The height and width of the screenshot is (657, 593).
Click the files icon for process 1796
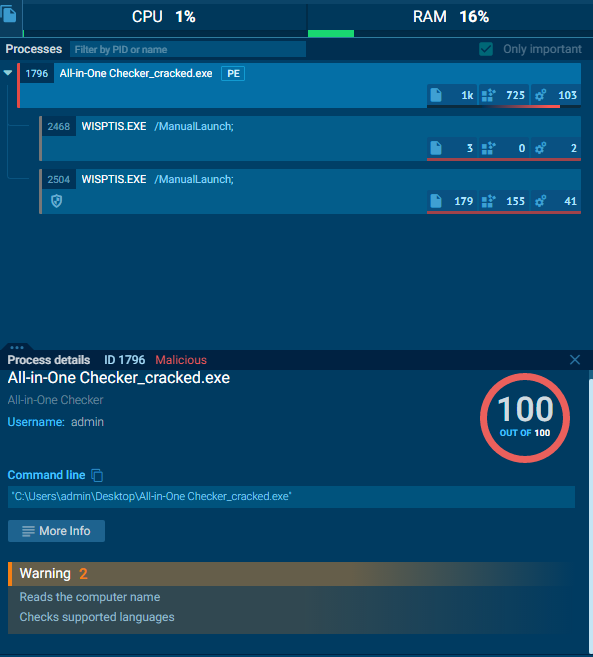pyautogui.click(x=436, y=95)
